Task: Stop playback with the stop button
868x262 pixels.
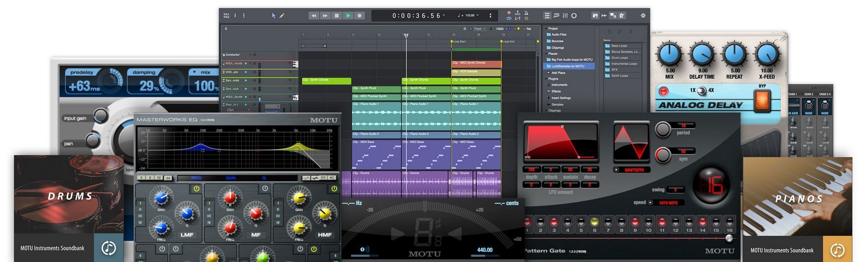Action: click(x=337, y=16)
